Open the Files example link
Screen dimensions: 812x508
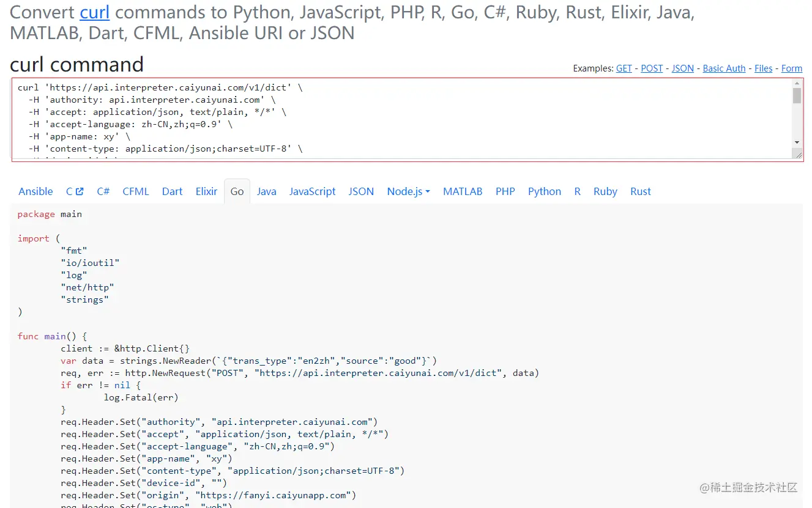(x=763, y=68)
